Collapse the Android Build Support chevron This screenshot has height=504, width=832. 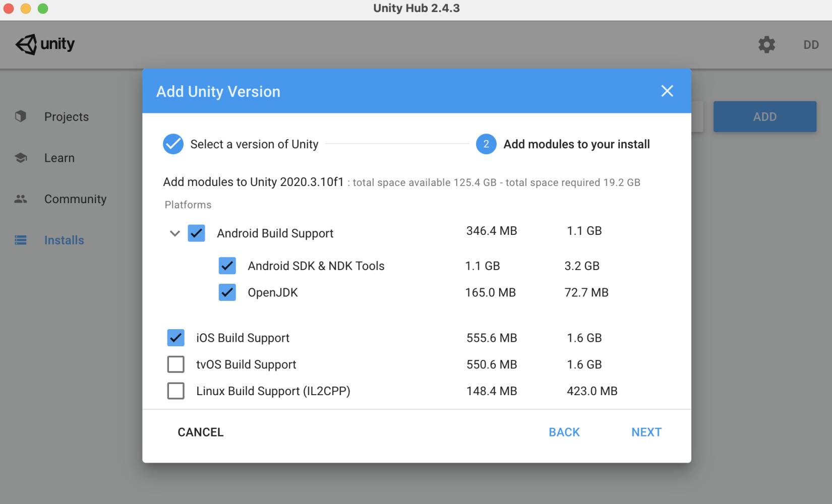175,233
